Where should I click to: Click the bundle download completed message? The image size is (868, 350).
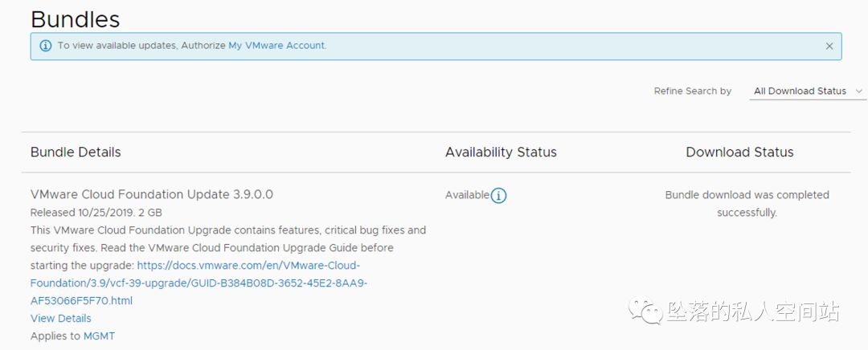747,204
